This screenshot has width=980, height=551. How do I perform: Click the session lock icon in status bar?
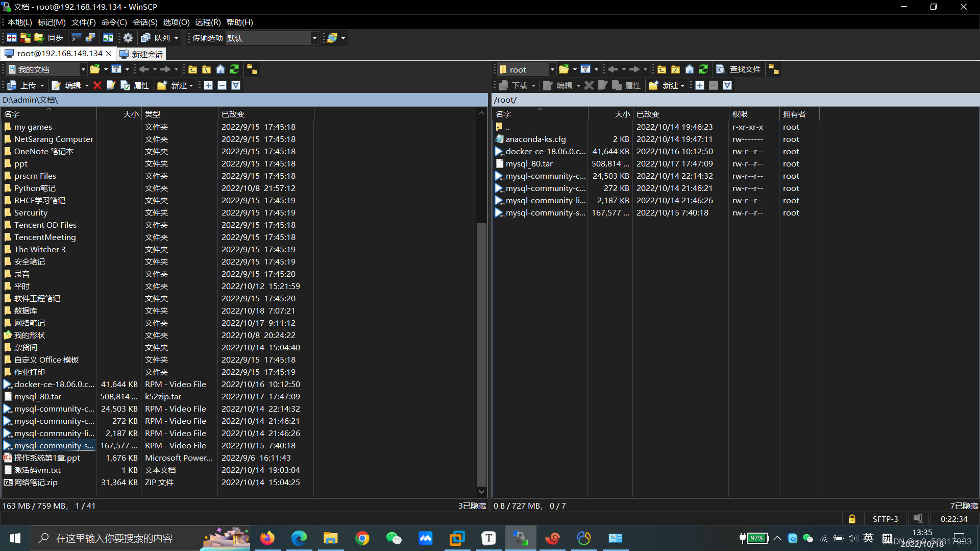click(852, 519)
